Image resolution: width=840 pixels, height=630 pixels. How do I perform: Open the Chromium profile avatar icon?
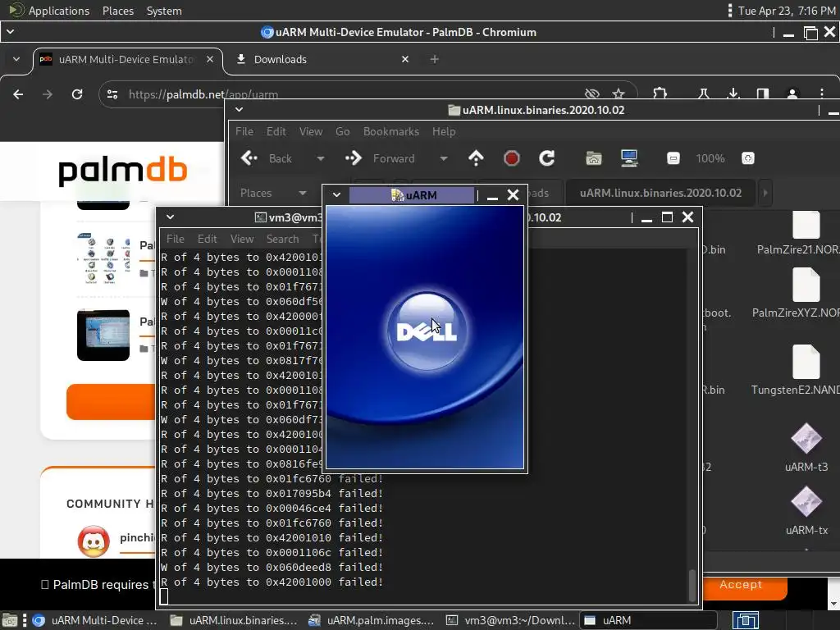pyautogui.click(x=792, y=94)
